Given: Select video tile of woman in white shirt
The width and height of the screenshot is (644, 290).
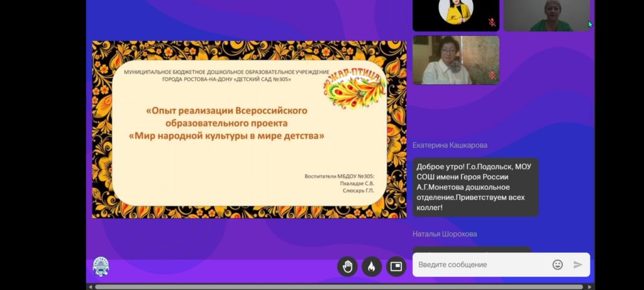Looking at the screenshot, I should [455, 60].
